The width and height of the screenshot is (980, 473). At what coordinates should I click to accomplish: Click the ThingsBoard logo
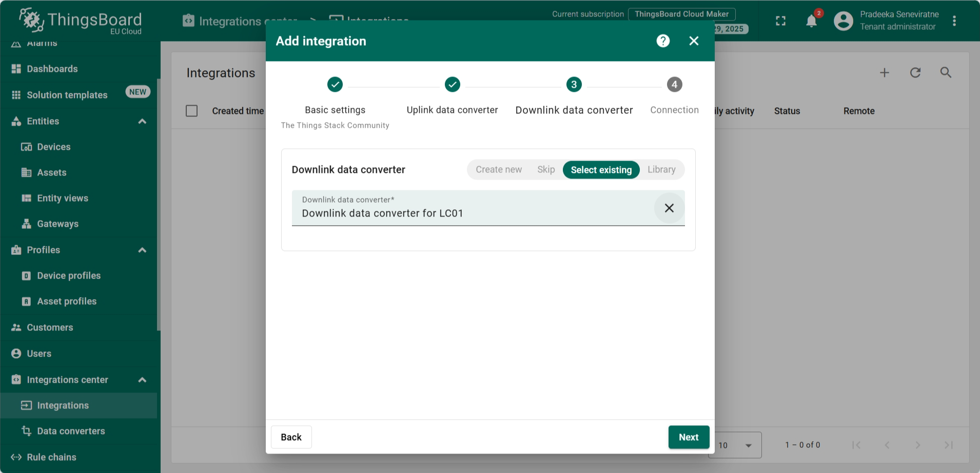point(81,21)
